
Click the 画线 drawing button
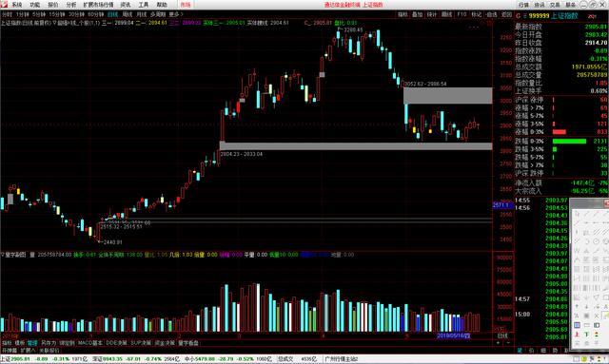[x=446, y=14]
